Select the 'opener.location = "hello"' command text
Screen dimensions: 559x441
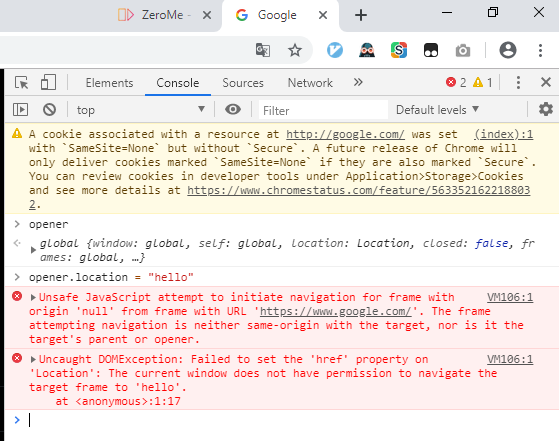(111, 277)
